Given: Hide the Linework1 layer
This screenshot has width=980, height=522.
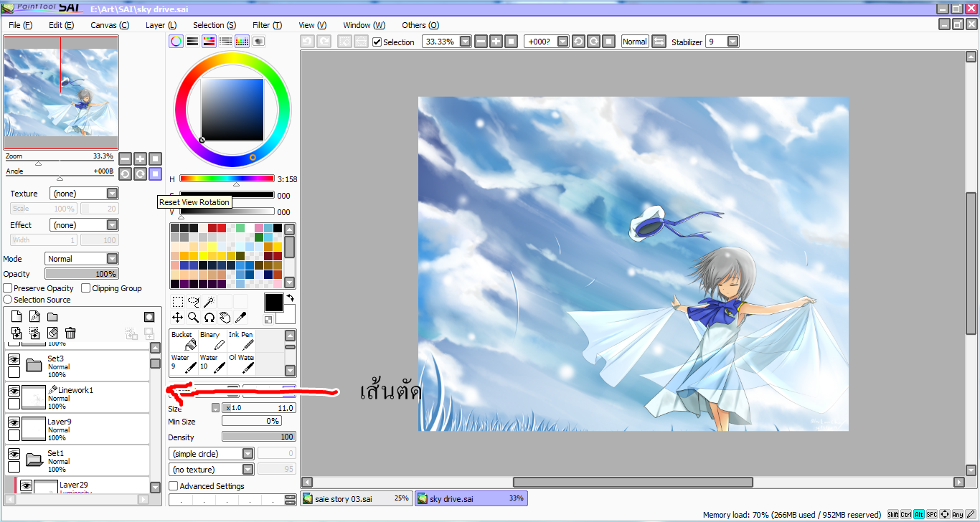Looking at the screenshot, I should pos(14,390).
